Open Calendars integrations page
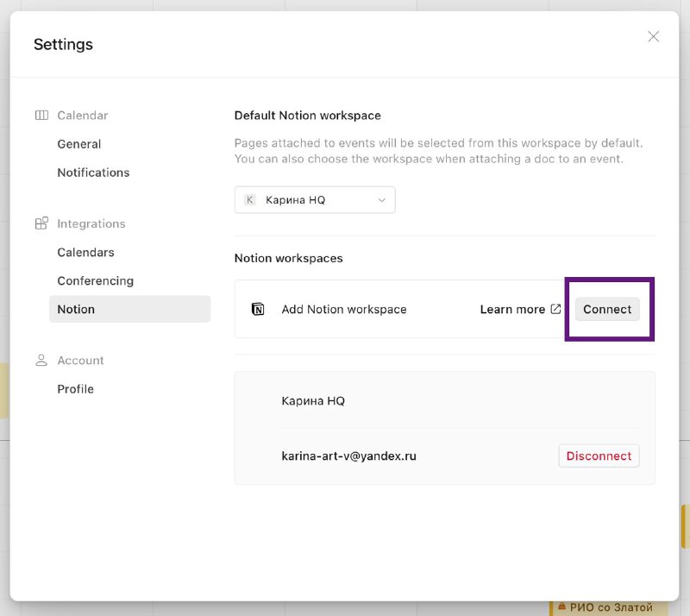This screenshot has width=690, height=616. coord(85,252)
